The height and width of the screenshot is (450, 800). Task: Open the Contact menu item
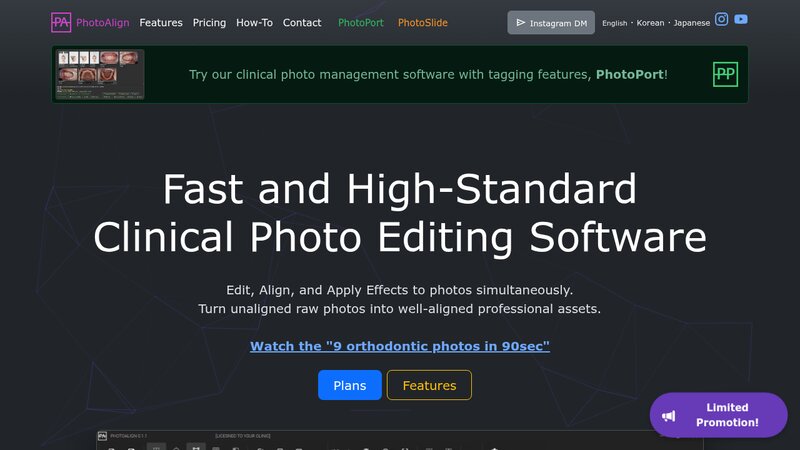point(302,22)
